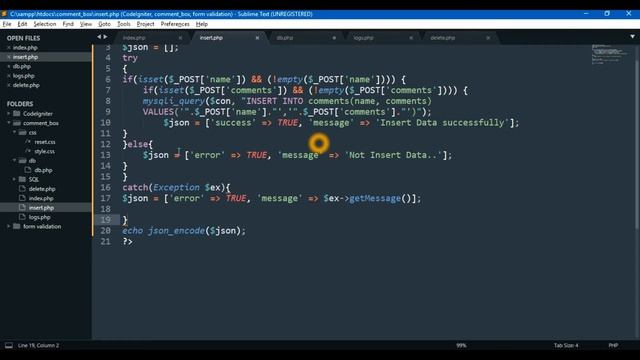640x360 pixels.
Task: Close the delete.php tab
Action: point(488,38)
